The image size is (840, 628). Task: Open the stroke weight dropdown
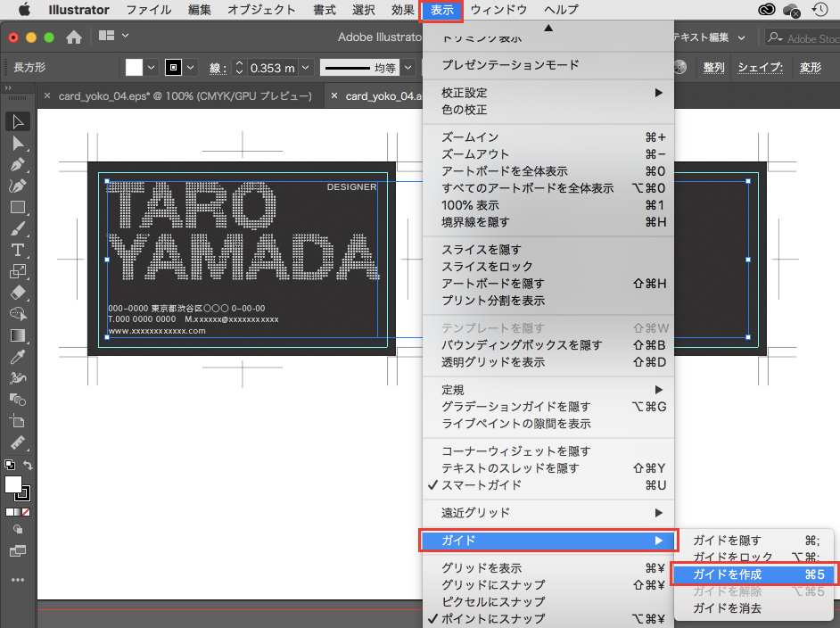click(x=306, y=68)
